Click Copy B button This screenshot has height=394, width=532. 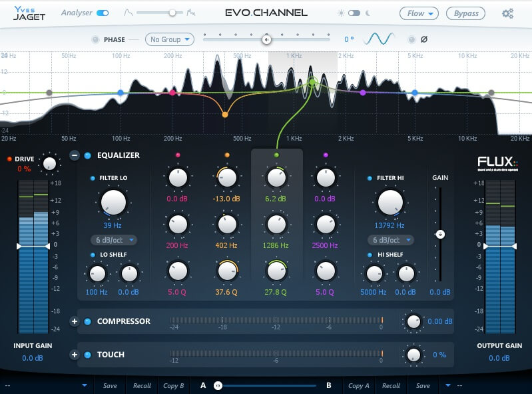click(x=173, y=385)
